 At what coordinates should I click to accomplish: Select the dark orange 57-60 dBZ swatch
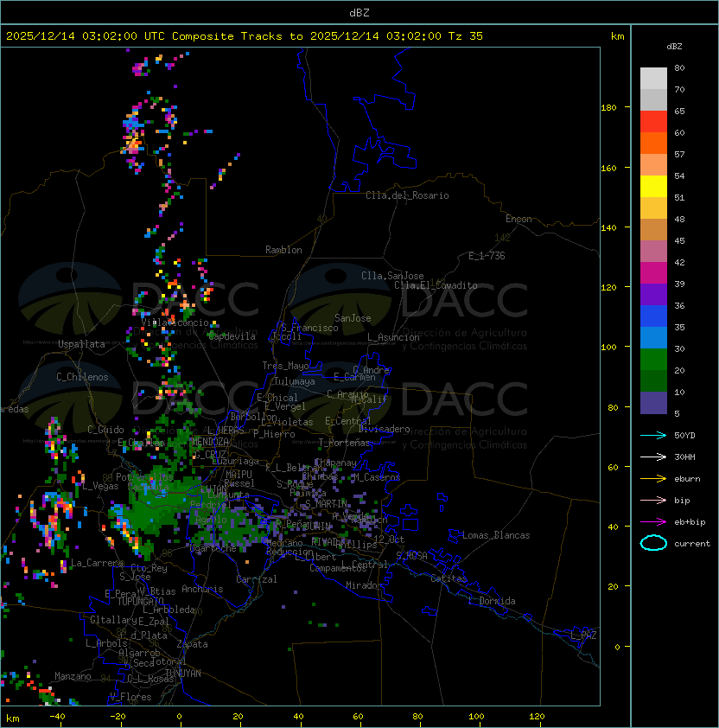click(653, 143)
